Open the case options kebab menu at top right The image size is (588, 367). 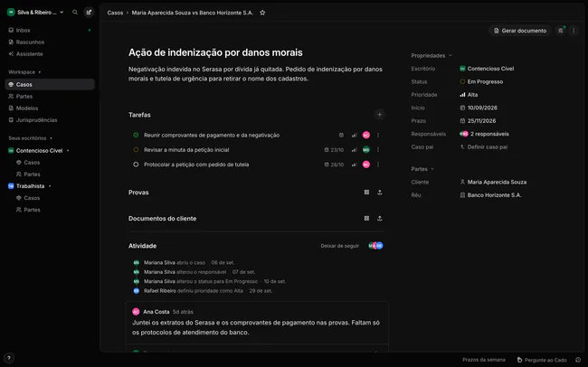coord(574,31)
